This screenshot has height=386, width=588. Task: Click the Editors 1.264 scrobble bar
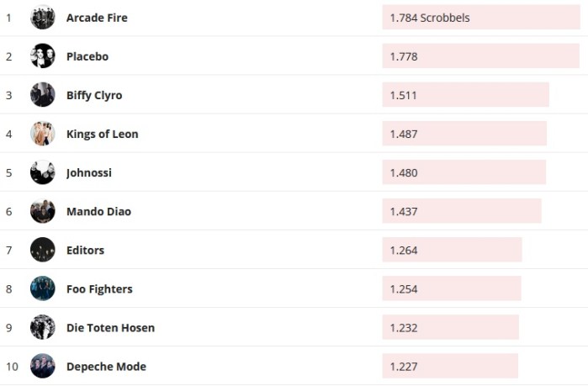(x=452, y=250)
